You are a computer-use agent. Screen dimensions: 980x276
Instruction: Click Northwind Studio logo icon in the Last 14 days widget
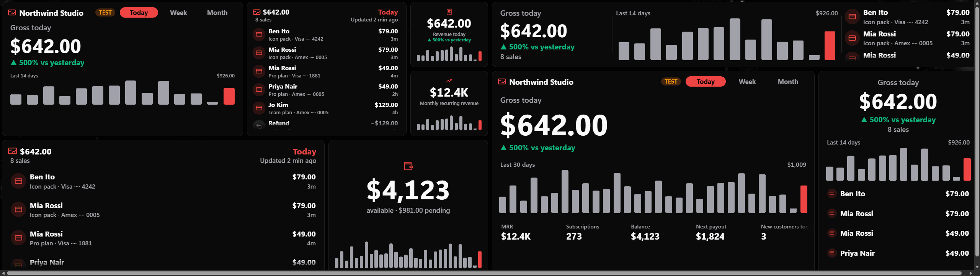click(12, 13)
